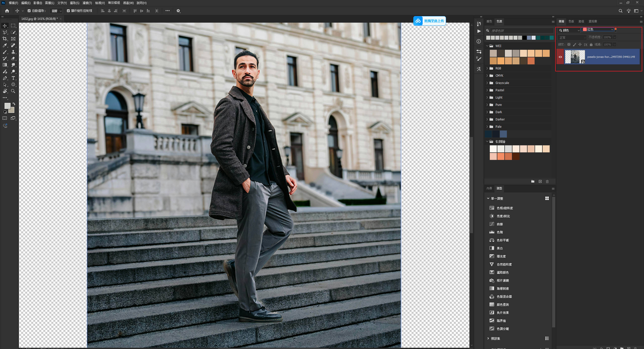Choose the Eraser tool
Image resolution: width=644 pixels, height=349 pixels.
tap(13, 58)
